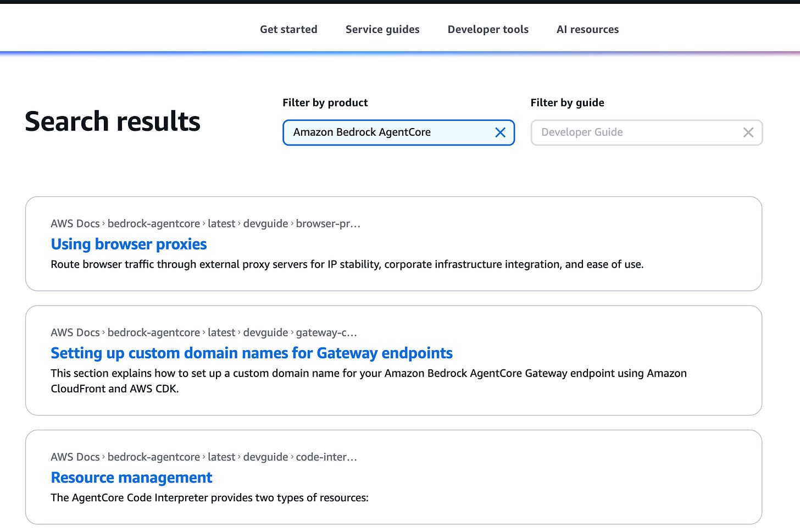This screenshot has height=532, width=800.
Task: Click the browser proxies description text
Action: click(x=347, y=264)
